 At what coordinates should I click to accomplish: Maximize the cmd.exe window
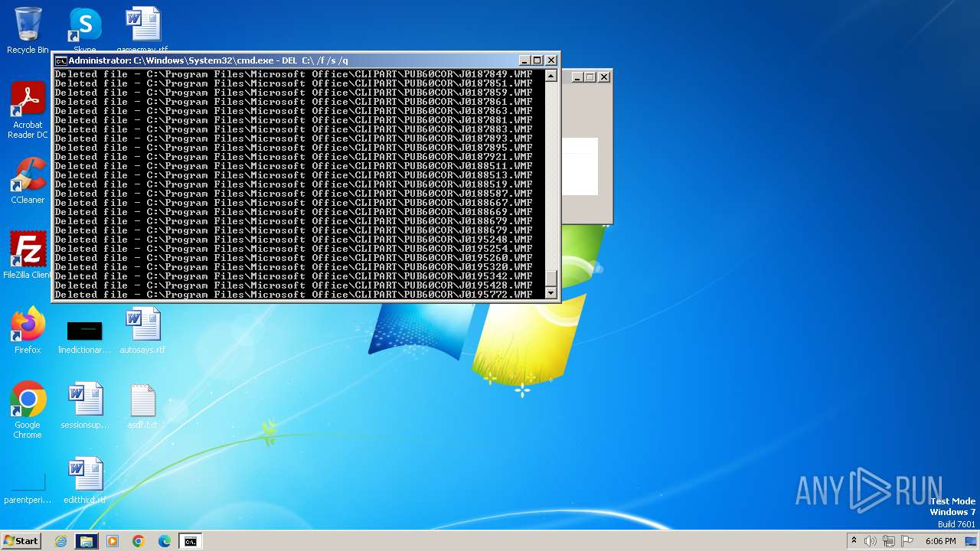click(537, 60)
